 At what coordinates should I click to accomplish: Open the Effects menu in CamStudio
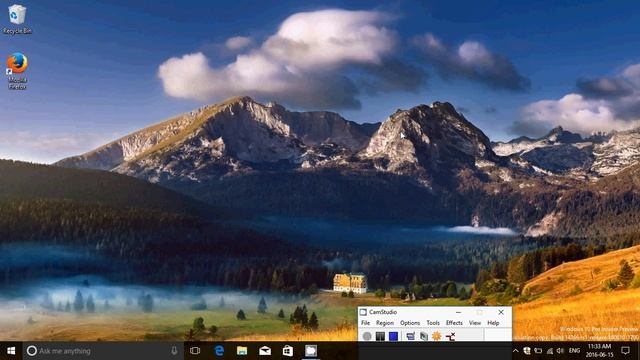454,322
